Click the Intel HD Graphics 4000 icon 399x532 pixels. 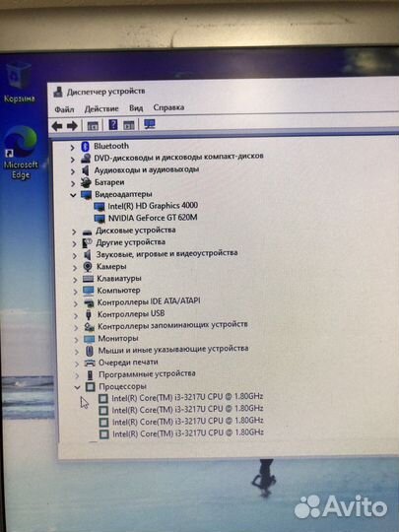pos(100,207)
